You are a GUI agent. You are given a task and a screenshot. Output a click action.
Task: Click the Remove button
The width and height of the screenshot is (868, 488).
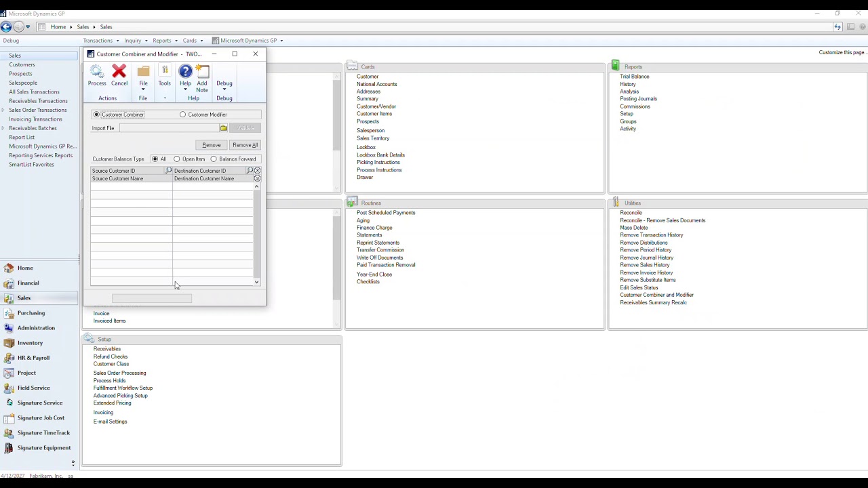click(x=211, y=145)
